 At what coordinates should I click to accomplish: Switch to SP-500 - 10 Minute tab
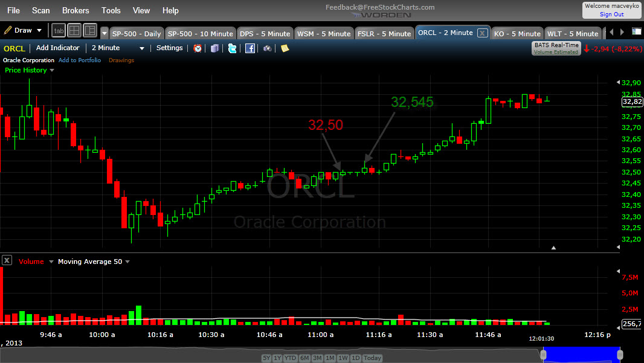[x=200, y=34]
